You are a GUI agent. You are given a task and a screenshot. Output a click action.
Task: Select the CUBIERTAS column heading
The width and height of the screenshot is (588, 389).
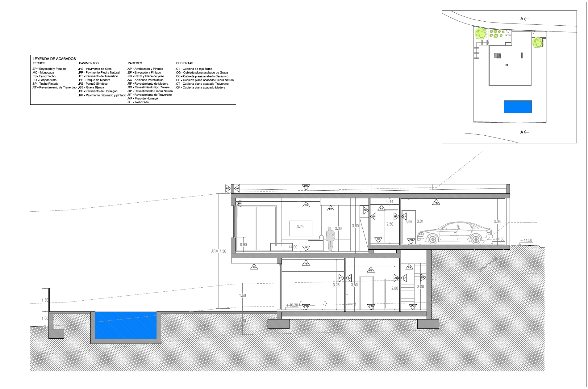185,63
